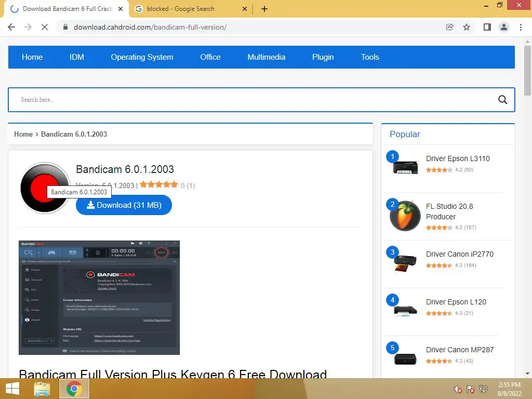Share this page using the share icon
Image resolution: width=532 pixels, height=399 pixels.
449,27
